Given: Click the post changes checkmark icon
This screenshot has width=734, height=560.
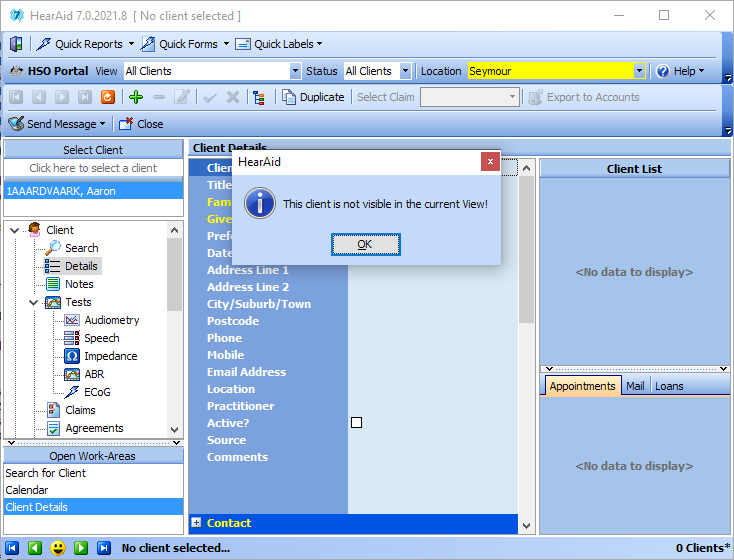Looking at the screenshot, I should click(210, 97).
